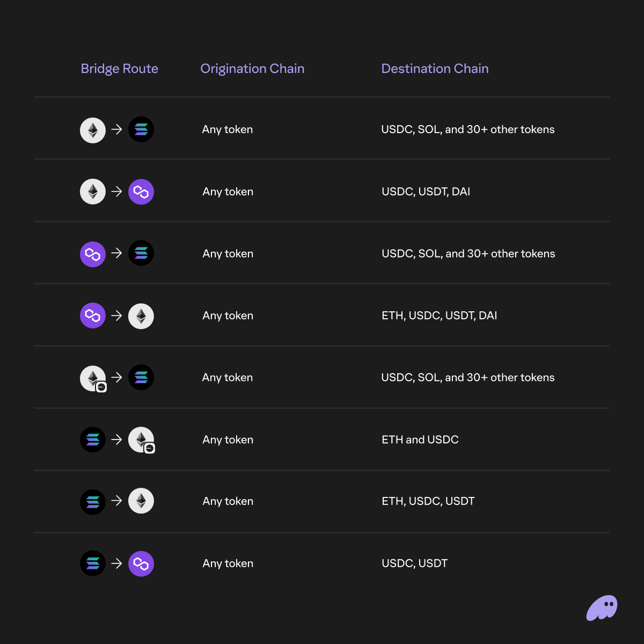Click the Polygon origin icon in the third row
This screenshot has width=644, height=644.
click(93, 254)
